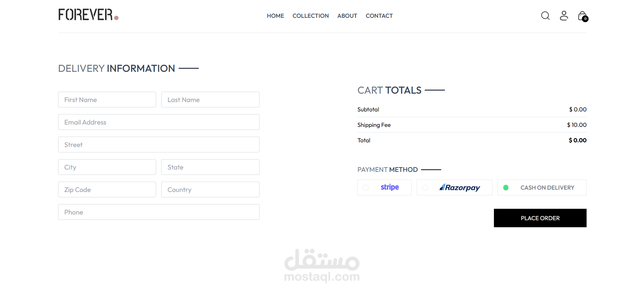The width and height of the screenshot is (644, 289).
Task: Click the bold Total amount $ 0.00
Action: coord(578,140)
